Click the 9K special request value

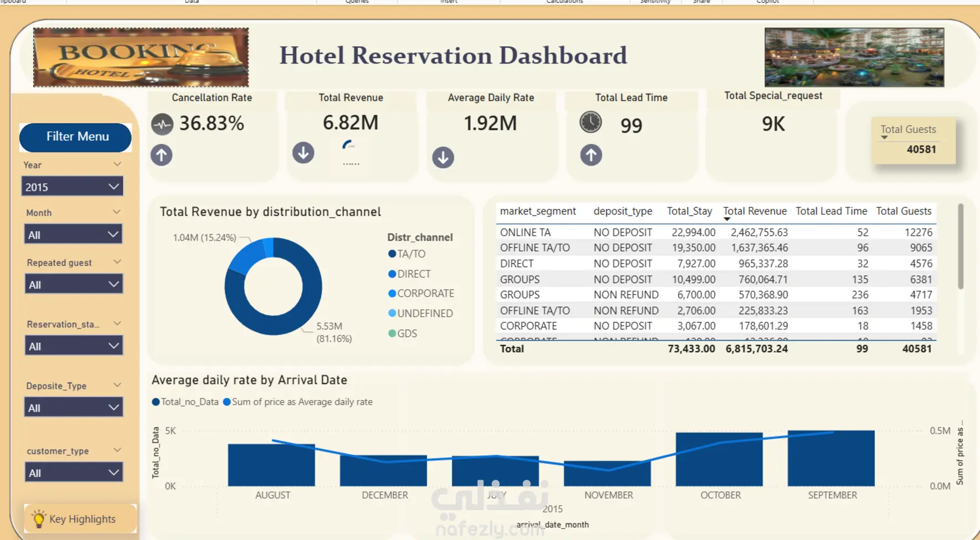click(x=773, y=124)
